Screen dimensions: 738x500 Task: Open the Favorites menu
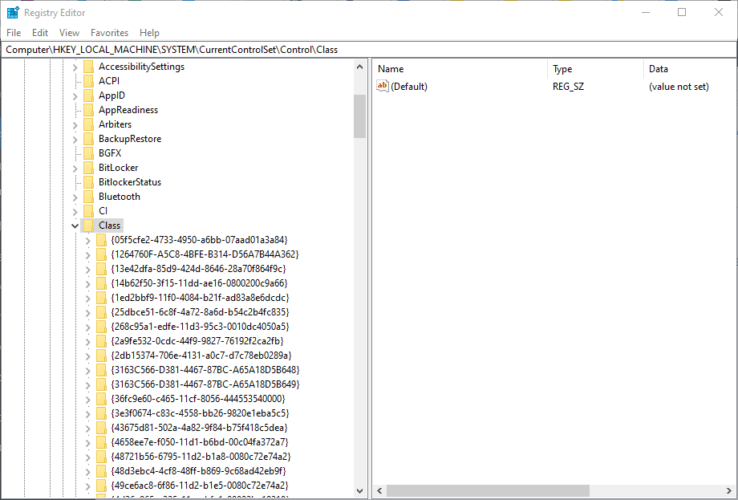click(x=109, y=32)
